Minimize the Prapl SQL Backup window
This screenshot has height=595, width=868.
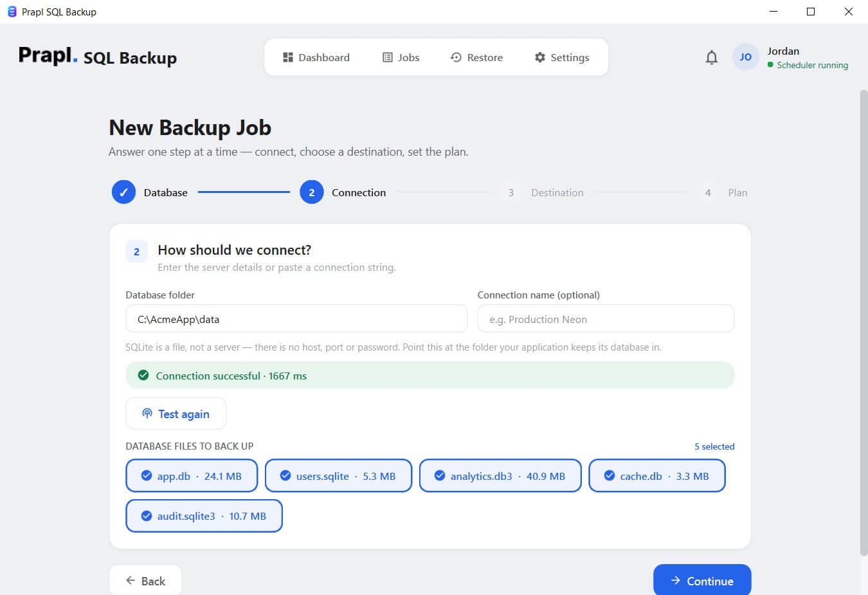point(773,12)
